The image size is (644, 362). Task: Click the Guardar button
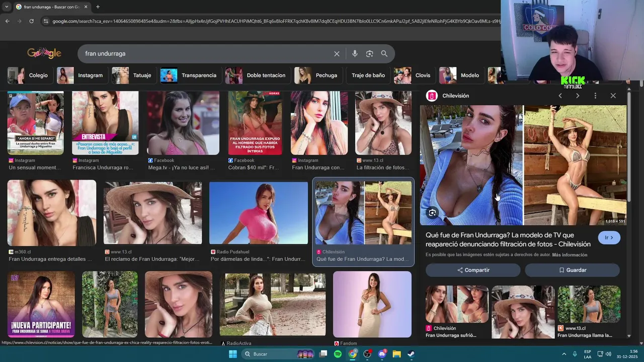click(572, 270)
